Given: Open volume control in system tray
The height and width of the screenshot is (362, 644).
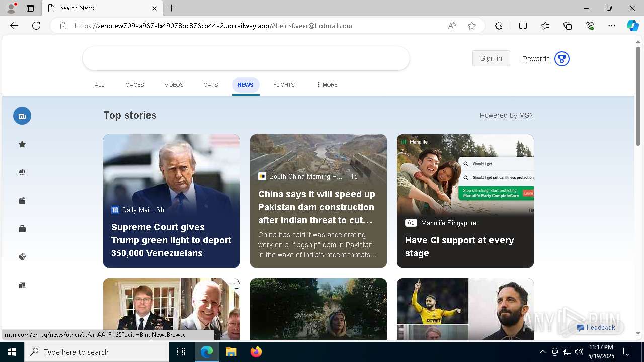Looking at the screenshot, I should (x=579, y=352).
